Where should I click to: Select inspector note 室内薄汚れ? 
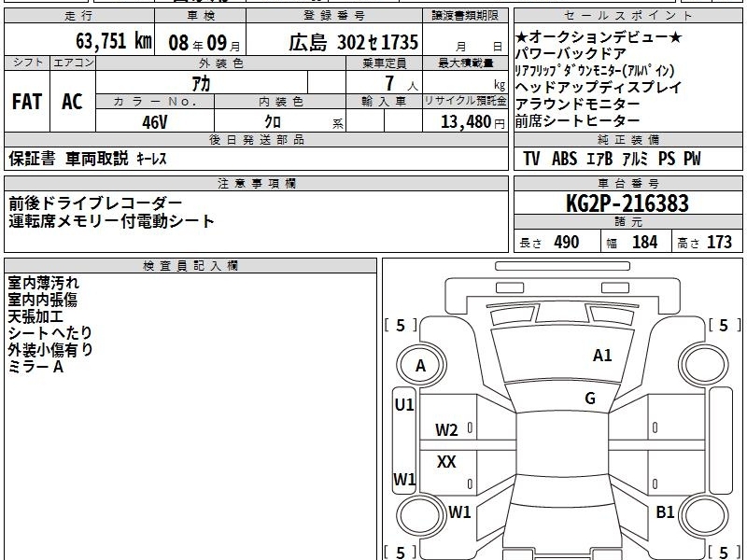[x=43, y=283]
